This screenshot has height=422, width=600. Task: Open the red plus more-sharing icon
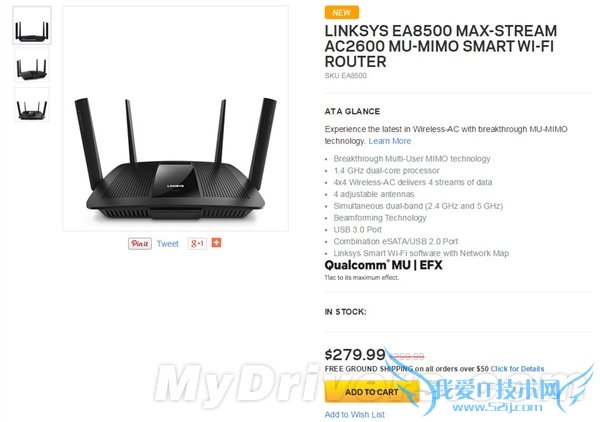click(216, 243)
